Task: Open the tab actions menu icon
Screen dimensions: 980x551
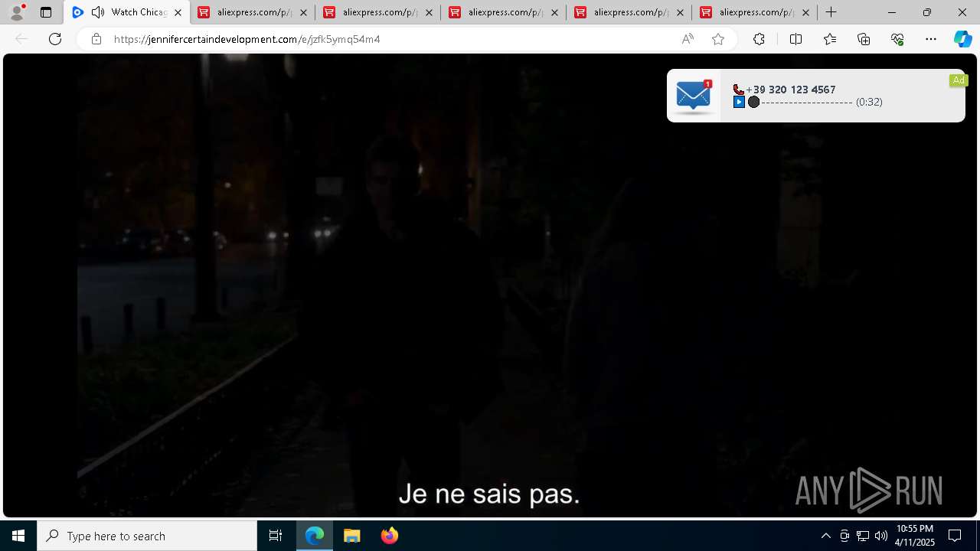Action: [x=46, y=12]
